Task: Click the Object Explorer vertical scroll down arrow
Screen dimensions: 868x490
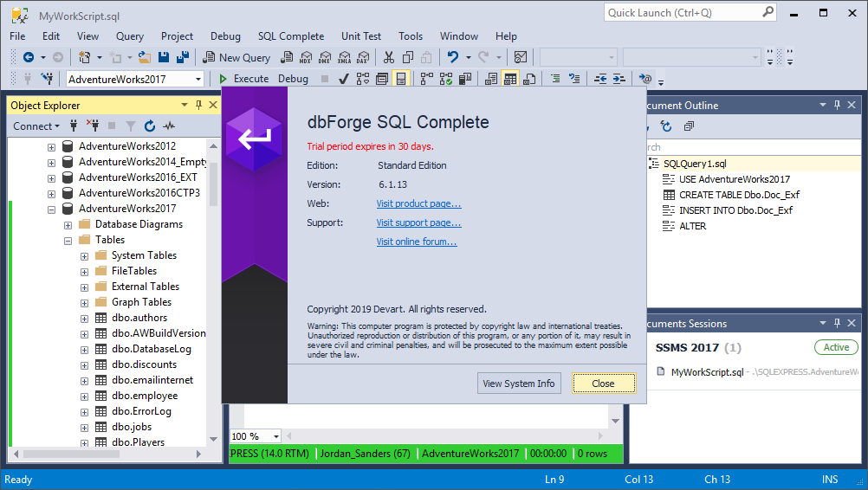Action: tap(213, 439)
